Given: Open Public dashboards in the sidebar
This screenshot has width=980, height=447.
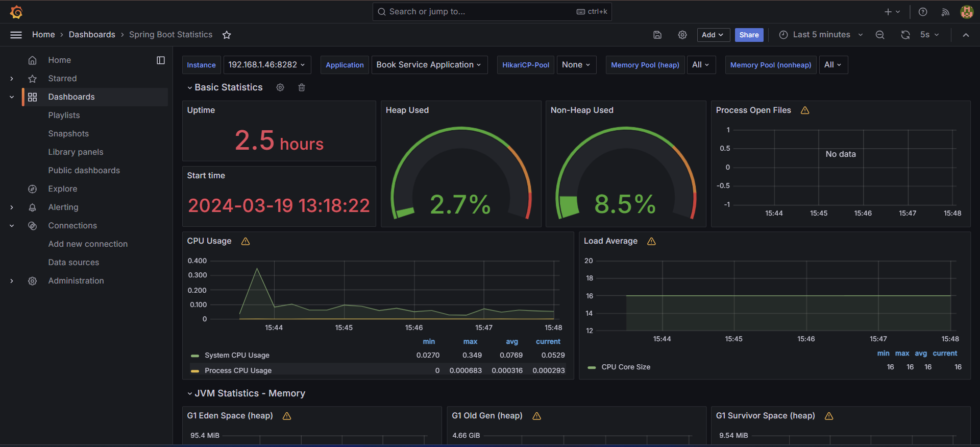Looking at the screenshot, I should 84,171.
